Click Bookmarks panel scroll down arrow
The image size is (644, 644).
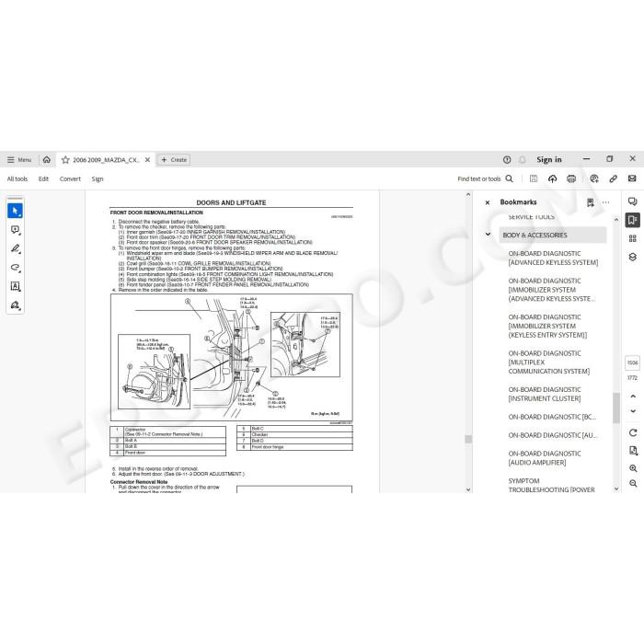coord(616,489)
